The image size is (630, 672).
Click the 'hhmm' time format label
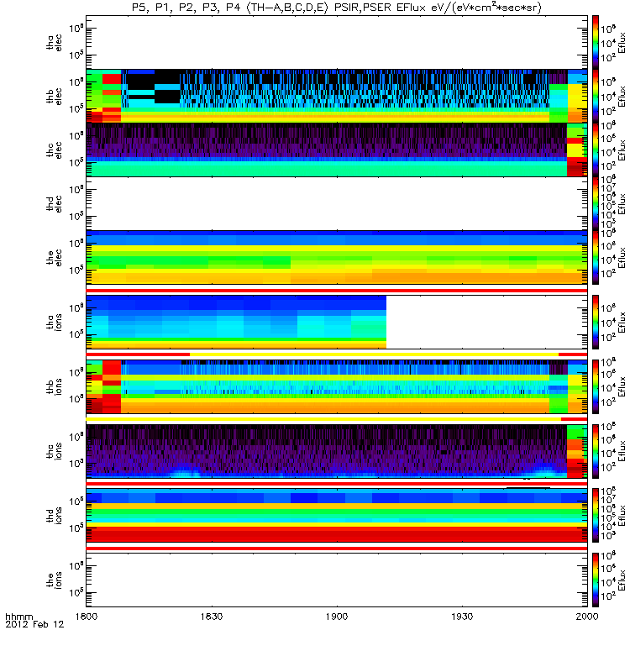(x=18, y=617)
